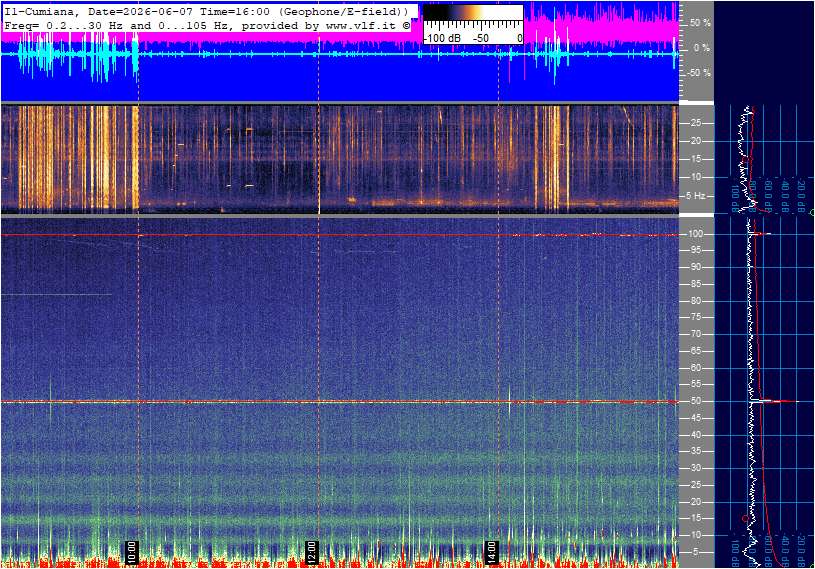The height and width of the screenshot is (569, 815).
Task: Click the '60.0 dB' label in upper spectrum graph
Action: tap(769, 196)
